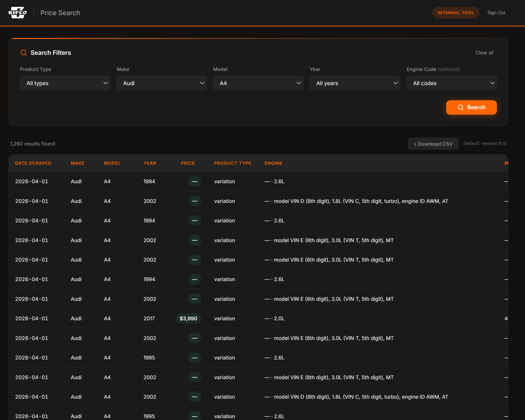Viewport: 525px width, 420px height.
Task: Click the download arrow icon on Download CSV
Action: (x=416, y=144)
